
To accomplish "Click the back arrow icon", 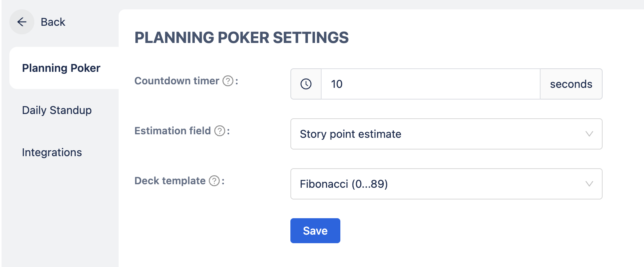I will click(22, 22).
